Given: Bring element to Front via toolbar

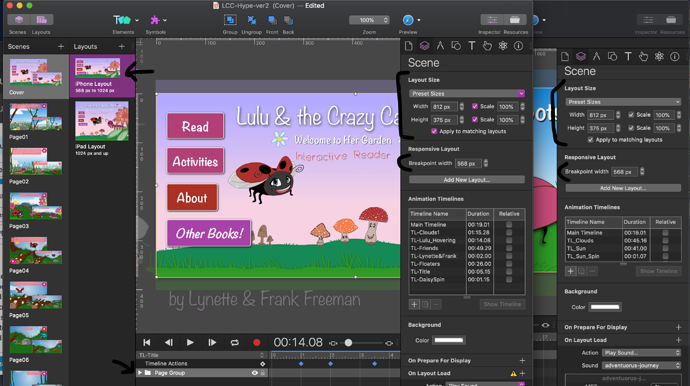Looking at the screenshot, I should tap(272, 20).
